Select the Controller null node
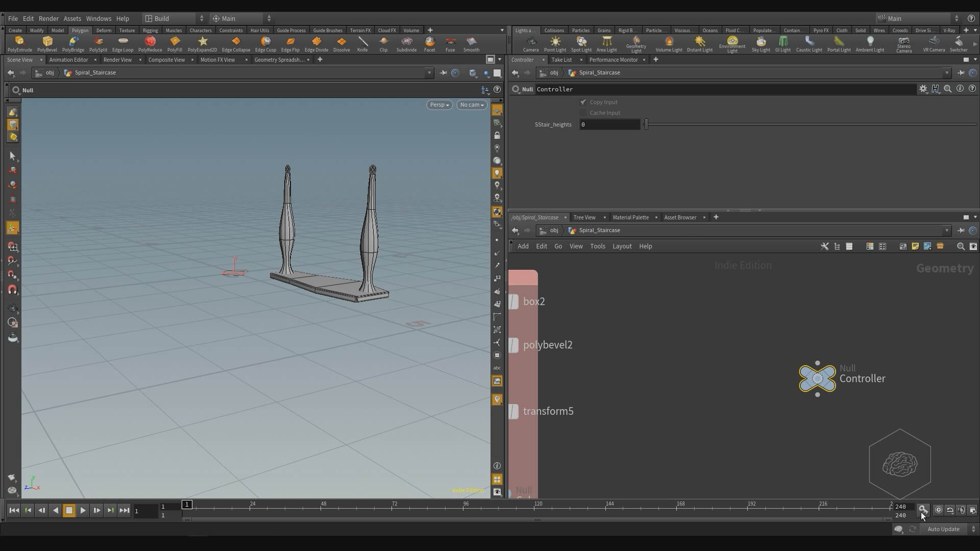 (817, 379)
